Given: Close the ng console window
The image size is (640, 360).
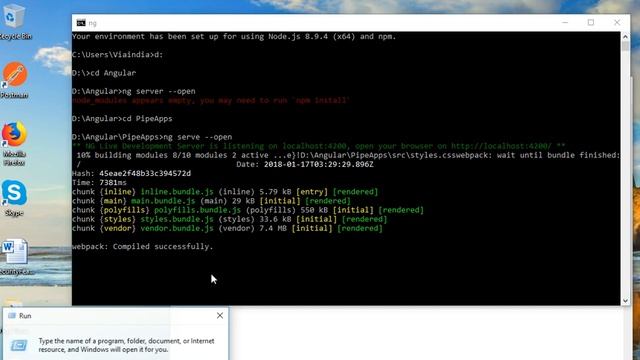Looking at the screenshot, I should tap(617, 22).
